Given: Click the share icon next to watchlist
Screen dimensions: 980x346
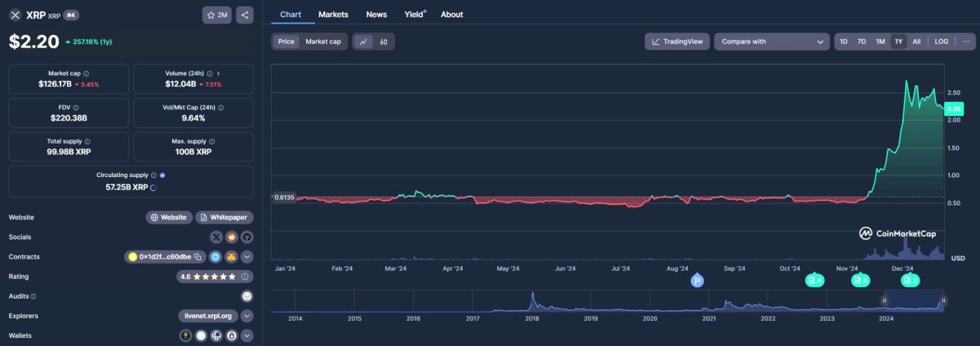Looking at the screenshot, I should (246, 15).
